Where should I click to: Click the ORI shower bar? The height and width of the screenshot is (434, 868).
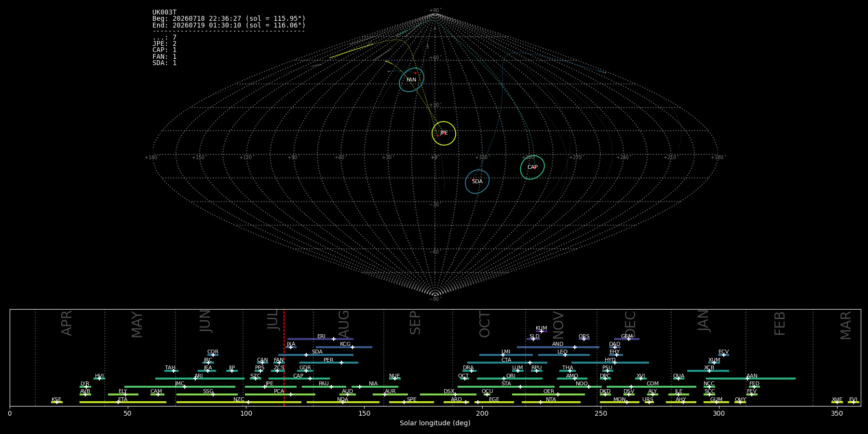[x=510, y=379]
